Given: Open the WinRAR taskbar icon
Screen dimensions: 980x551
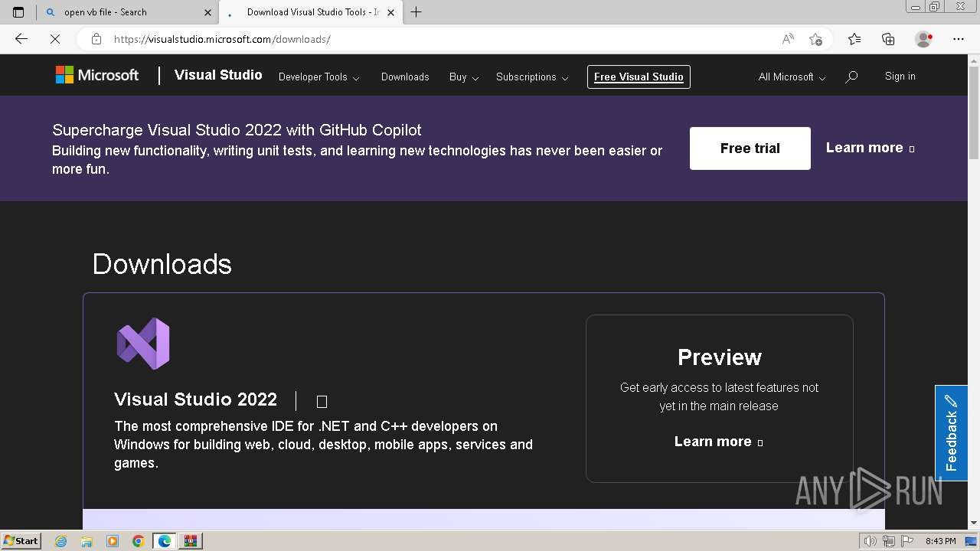Looking at the screenshot, I should (x=191, y=541).
